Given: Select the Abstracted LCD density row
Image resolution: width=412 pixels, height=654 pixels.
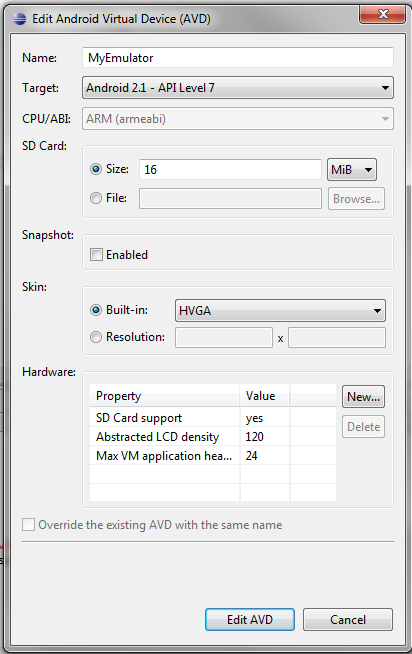Looking at the screenshot, I should point(213,436).
